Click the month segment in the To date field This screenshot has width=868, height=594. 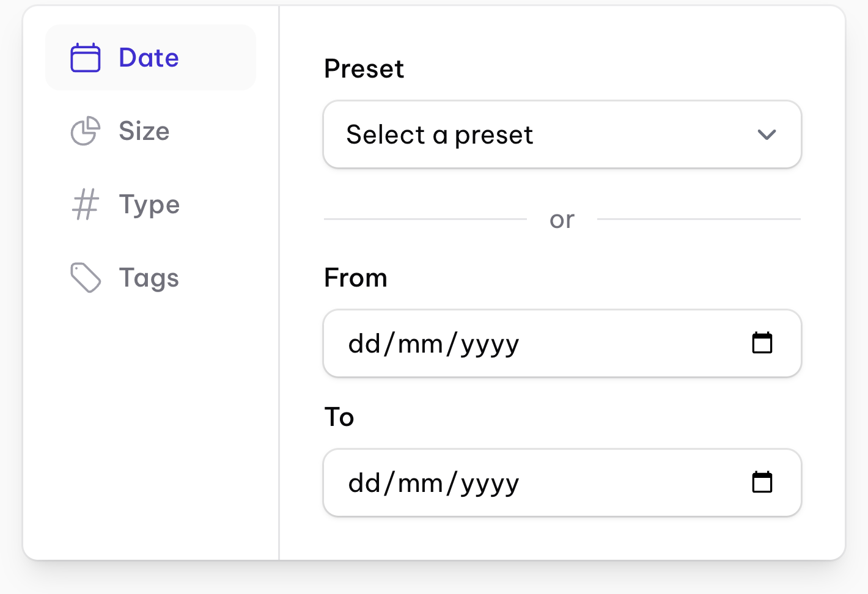tap(421, 483)
